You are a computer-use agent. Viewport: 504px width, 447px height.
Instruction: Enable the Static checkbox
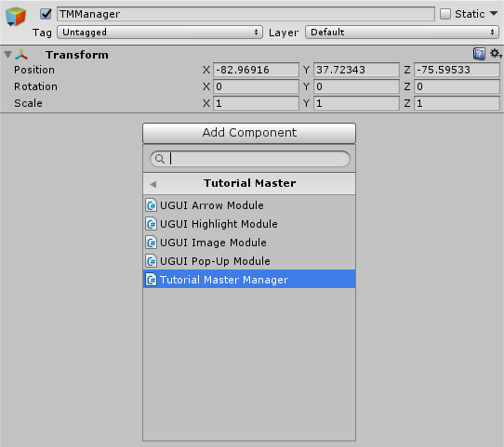[445, 14]
